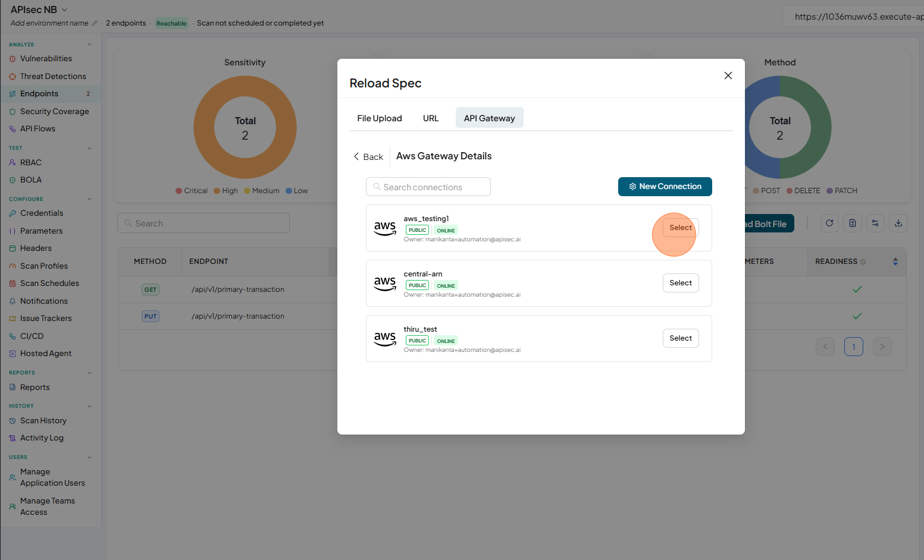Viewport: 924px width, 560px height.
Task: Switch to the URL tab
Action: (x=431, y=118)
